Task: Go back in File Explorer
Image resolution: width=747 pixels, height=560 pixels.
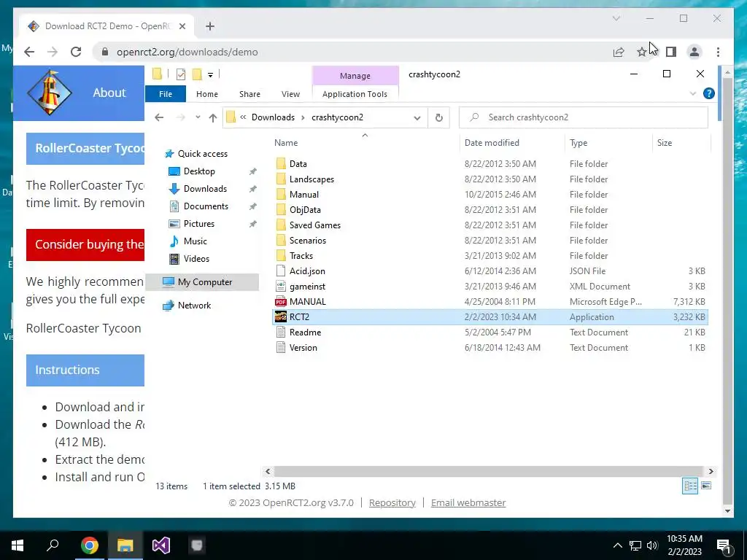Action: point(159,117)
